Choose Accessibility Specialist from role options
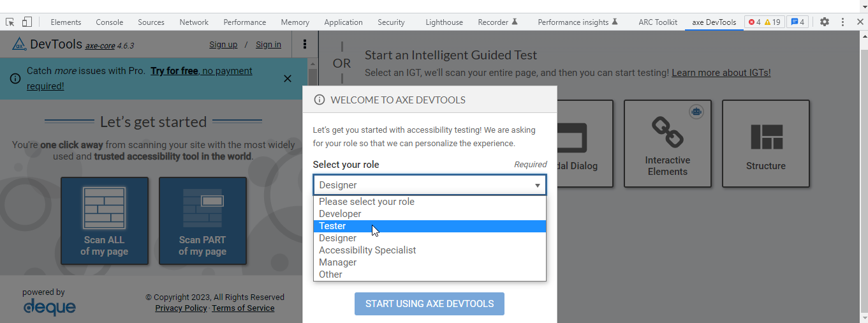 tap(429, 250)
